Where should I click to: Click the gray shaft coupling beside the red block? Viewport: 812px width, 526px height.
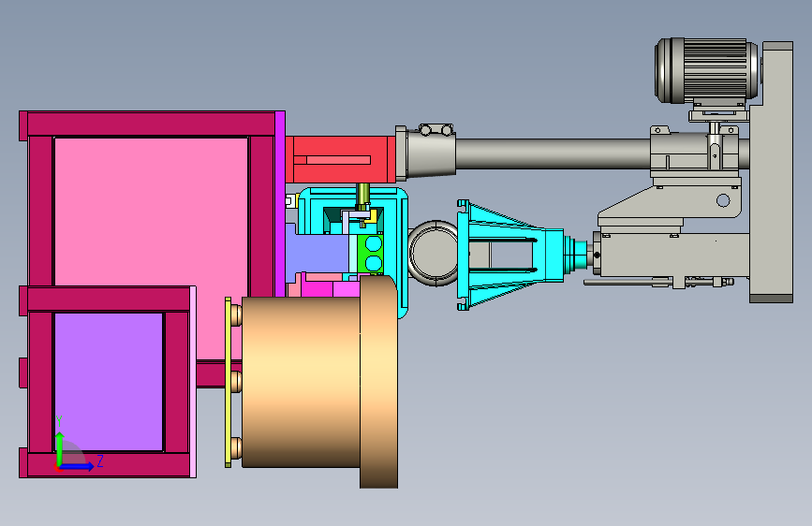coord(426,153)
